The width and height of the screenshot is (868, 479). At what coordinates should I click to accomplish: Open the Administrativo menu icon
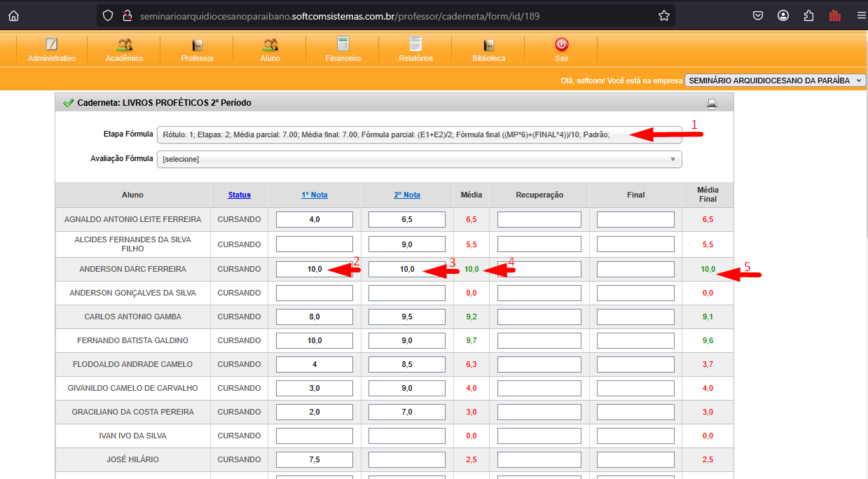[51, 45]
